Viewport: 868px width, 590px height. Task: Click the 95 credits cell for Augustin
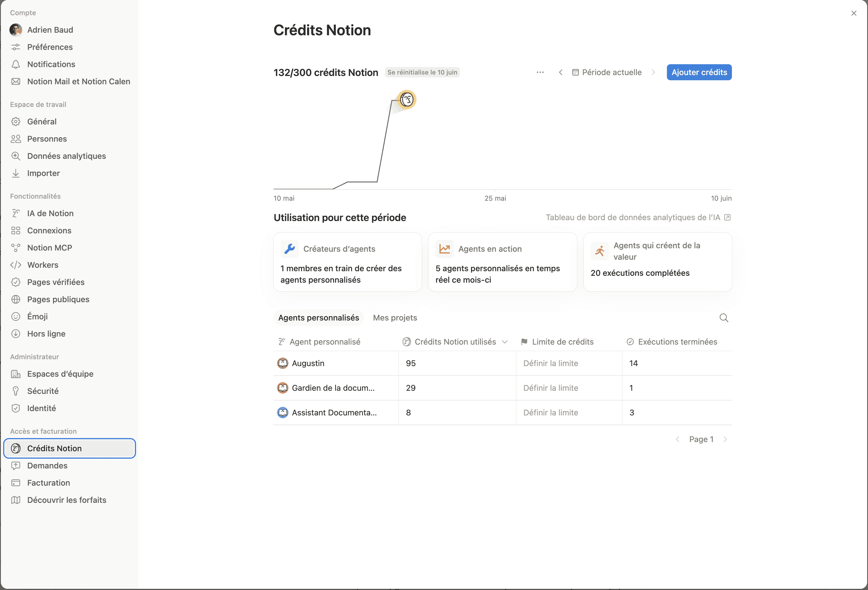click(x=457, y=364)
